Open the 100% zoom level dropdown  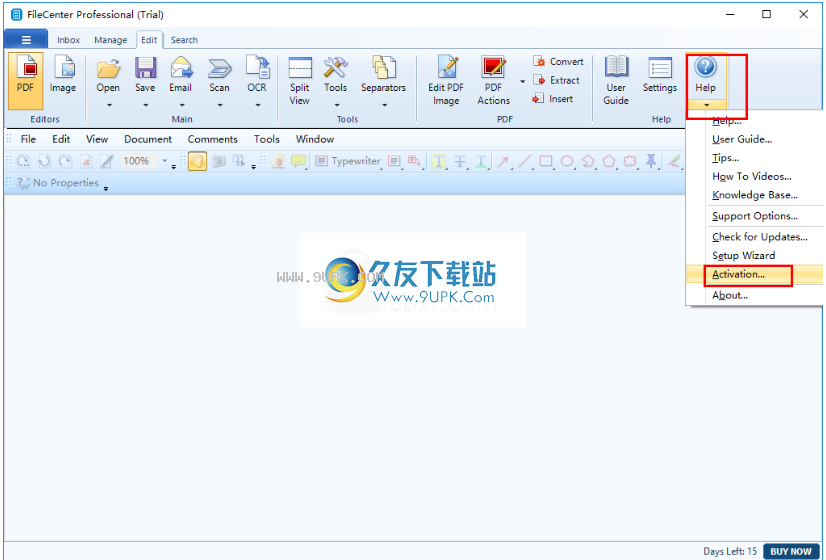pos(164,161)
